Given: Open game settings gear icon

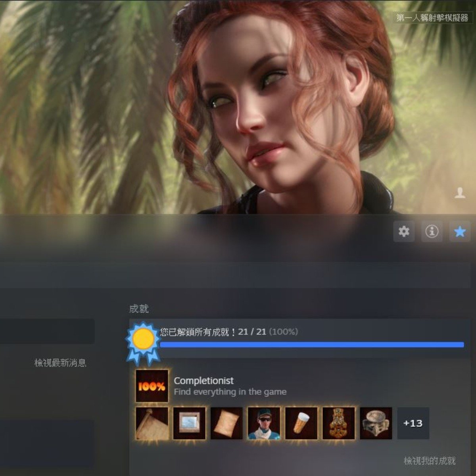Looking at the screenshot, I should click(404, 231).
